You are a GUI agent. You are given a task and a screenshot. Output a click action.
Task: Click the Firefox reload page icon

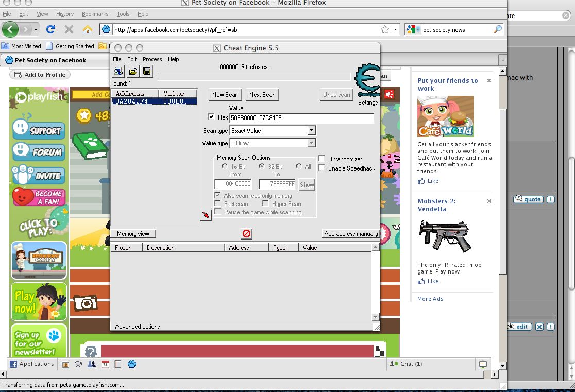pos(50,29)
